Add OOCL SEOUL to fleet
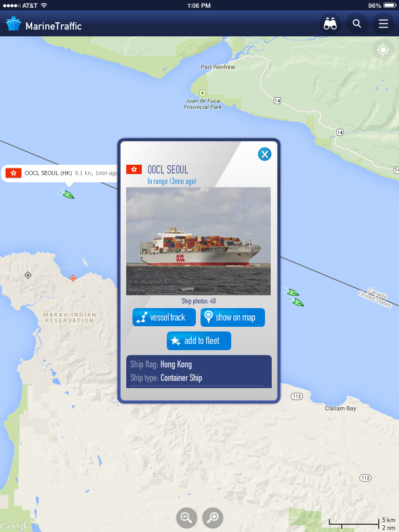The width and height of the screenshot is (399, 532). click(x=199, y=341)
